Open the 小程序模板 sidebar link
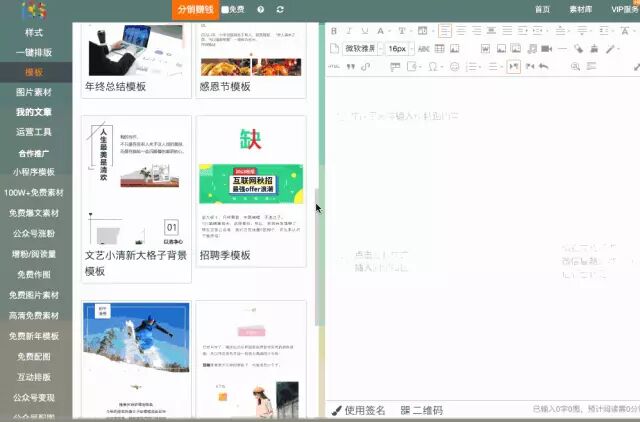640x422 pixels. coord(34,172)
